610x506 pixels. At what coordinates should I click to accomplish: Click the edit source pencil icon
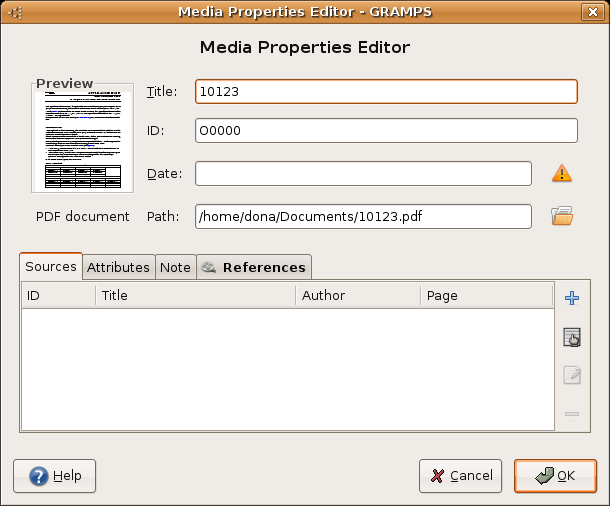tap(572, 375)
